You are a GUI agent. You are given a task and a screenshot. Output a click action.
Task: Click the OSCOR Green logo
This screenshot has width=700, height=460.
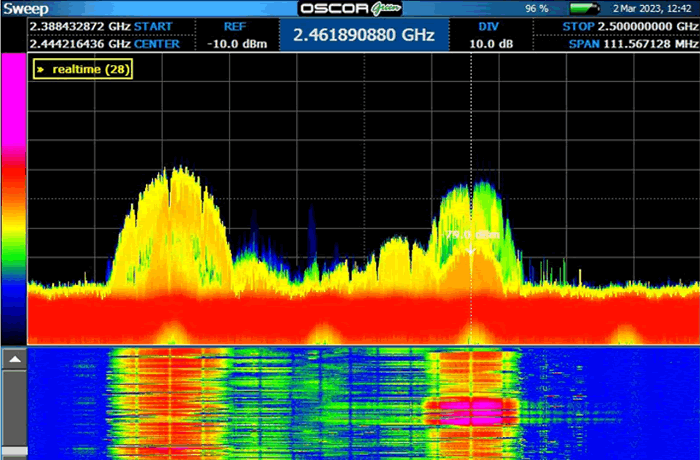pyautogui.click(x=349, y=8)
